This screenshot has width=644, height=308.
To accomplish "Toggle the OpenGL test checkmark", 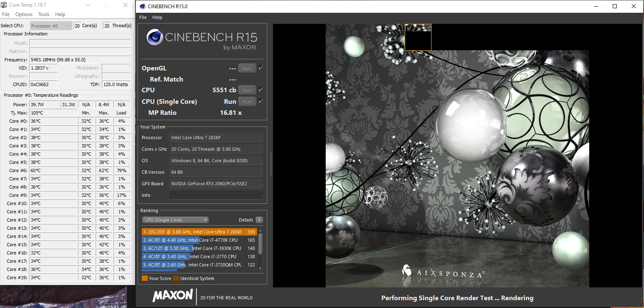I will coord(261,68).
